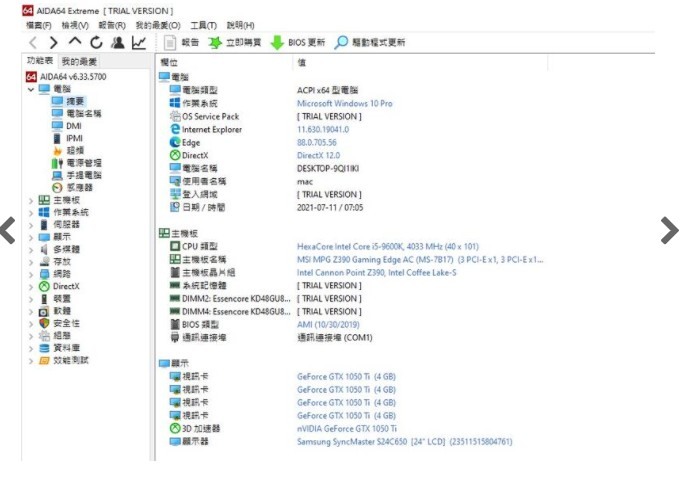Open the 檢視(V) menu
The height and width of the screenshot is (488, 685).
(x=75, y=25)
